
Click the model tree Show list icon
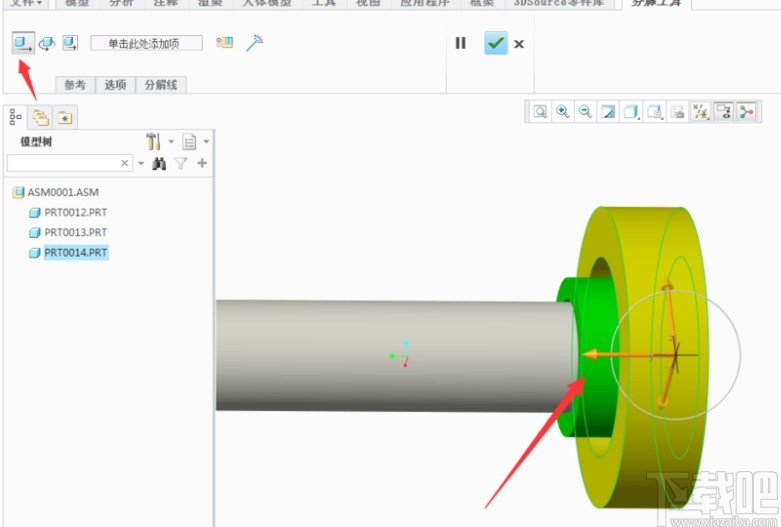coord(189,142)
